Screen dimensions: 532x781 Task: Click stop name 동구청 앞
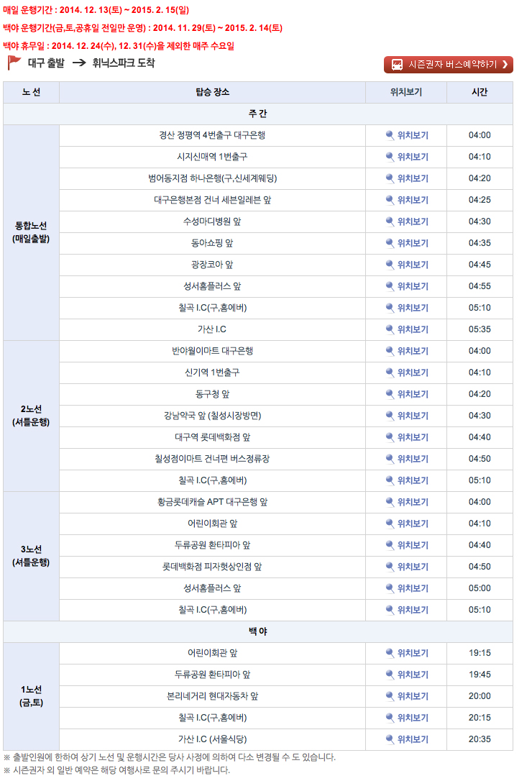(x=212, y=394)
